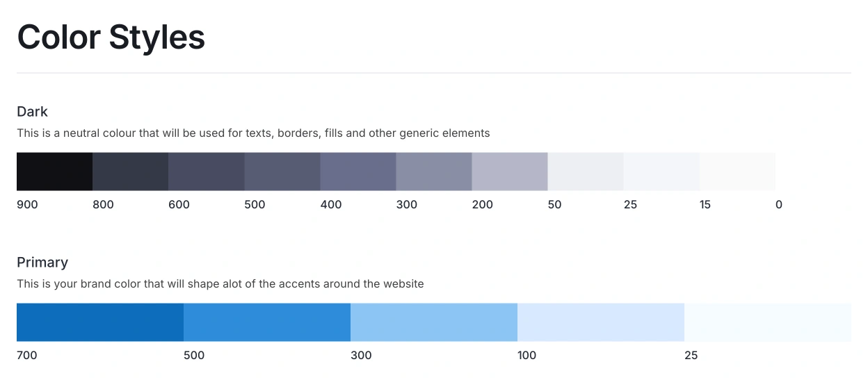The image size is (868, 380).
Task: Choose the Primary 300 light blue swatch
Action: (x=433, y=322)
